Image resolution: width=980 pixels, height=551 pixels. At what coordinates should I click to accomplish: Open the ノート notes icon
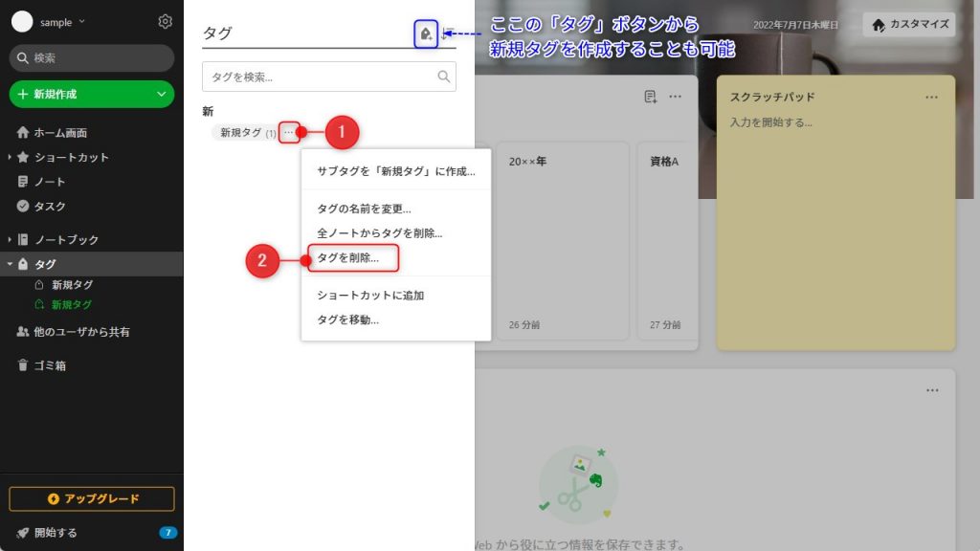(23, 182)
